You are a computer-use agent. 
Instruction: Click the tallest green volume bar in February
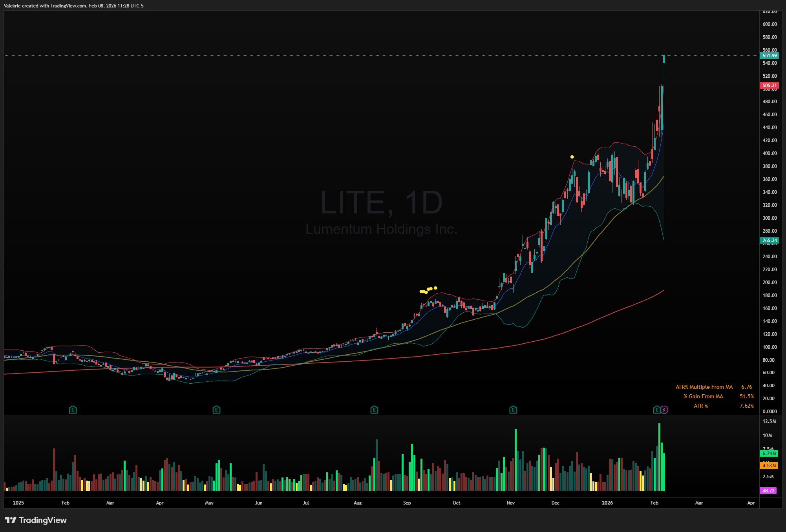[660, 457]
